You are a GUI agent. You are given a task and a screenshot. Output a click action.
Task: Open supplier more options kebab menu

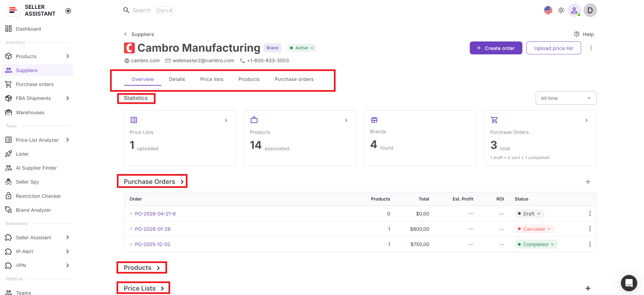[x=591, y=48]
